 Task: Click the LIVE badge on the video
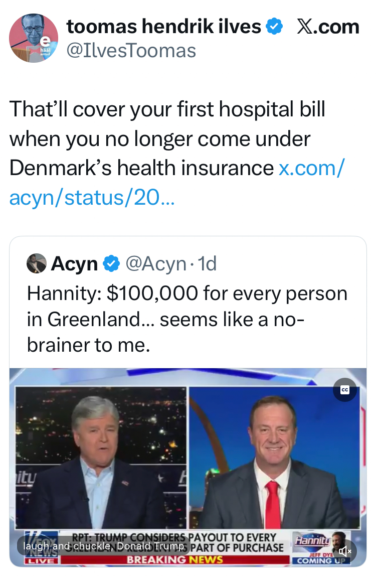41,559
